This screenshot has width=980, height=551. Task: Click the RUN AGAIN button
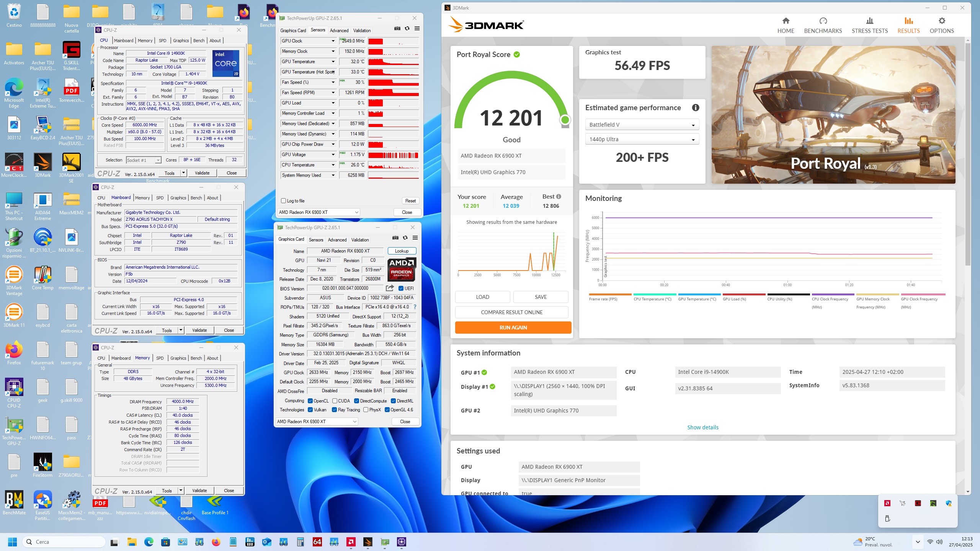513,328
